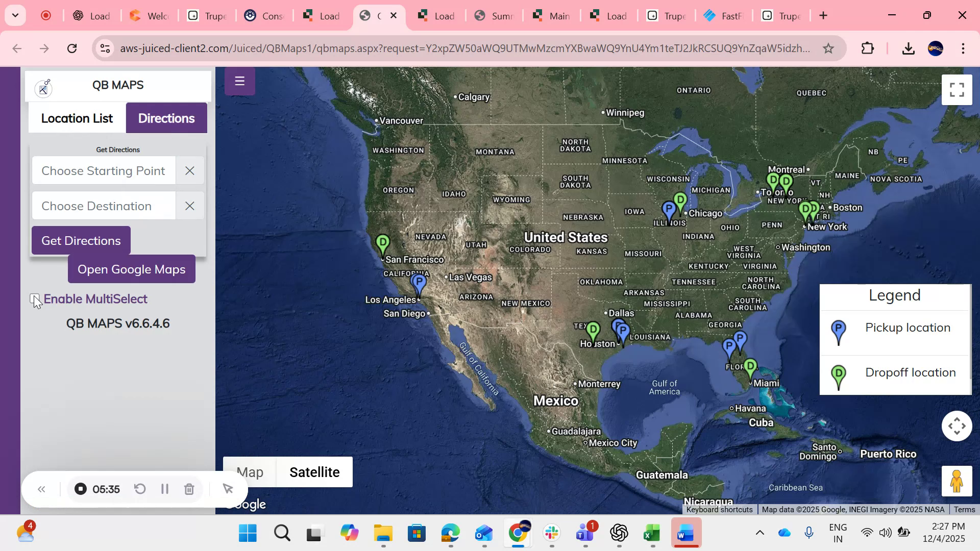Select the cursor tool in recording toolbar

pos(228,489)
